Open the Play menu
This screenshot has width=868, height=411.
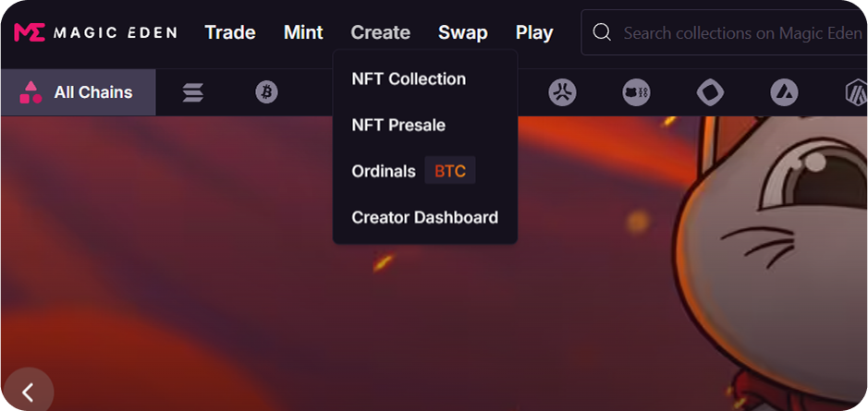(x=534, y=32)
